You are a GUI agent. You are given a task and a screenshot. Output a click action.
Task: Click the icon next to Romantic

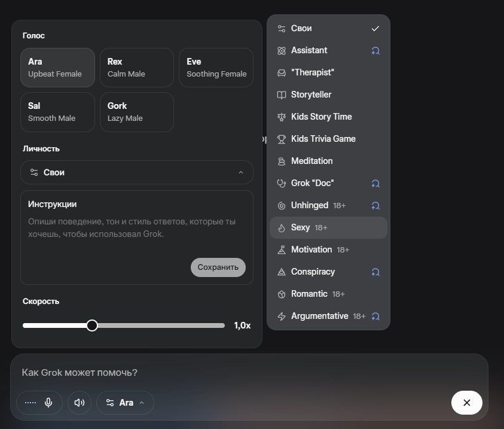point(281,294)
